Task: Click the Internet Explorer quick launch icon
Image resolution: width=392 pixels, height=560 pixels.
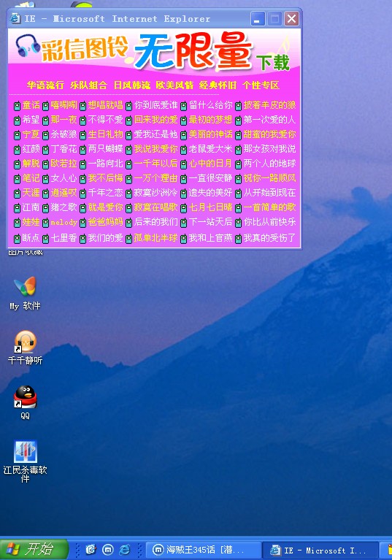Action: 124,549
